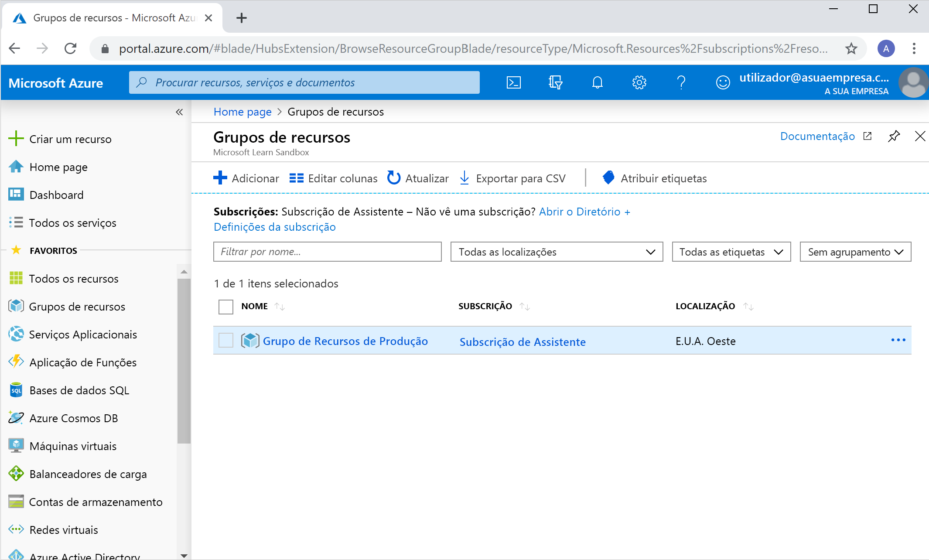Close the Grupos de recursos browser tab
Image resolution: width=929 pixels, height=560 pixels.
click(208, 18)
